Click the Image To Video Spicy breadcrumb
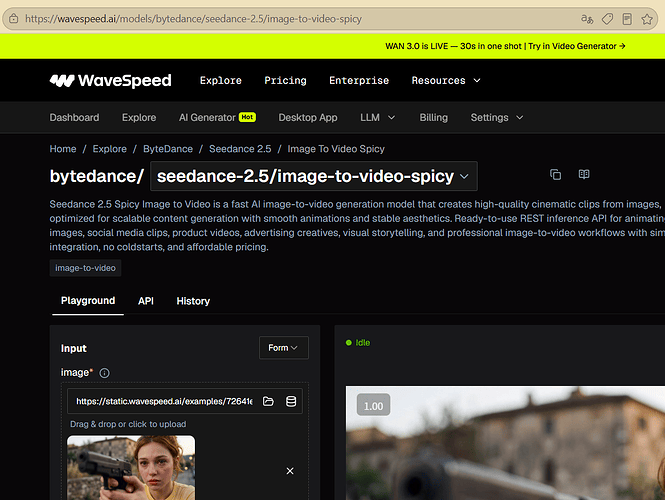Image resolution: width=665 pixels, height=500 pixels. point(336,149)
